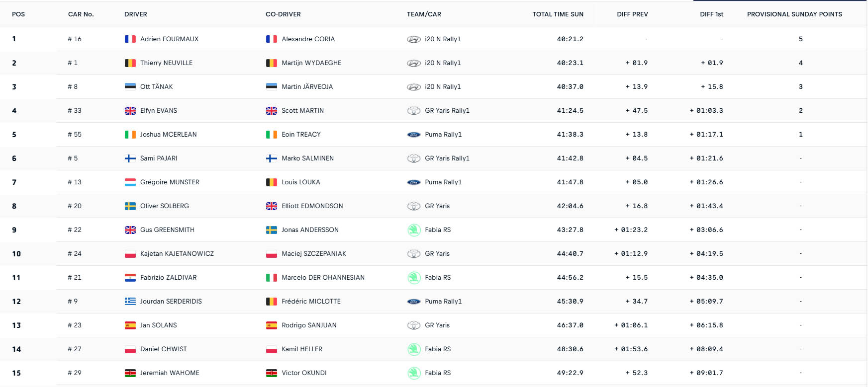This screenshot has height=387, width=868.
Task: Select the TOTAL TIME SUN column header
Action: tap(558, 14)
